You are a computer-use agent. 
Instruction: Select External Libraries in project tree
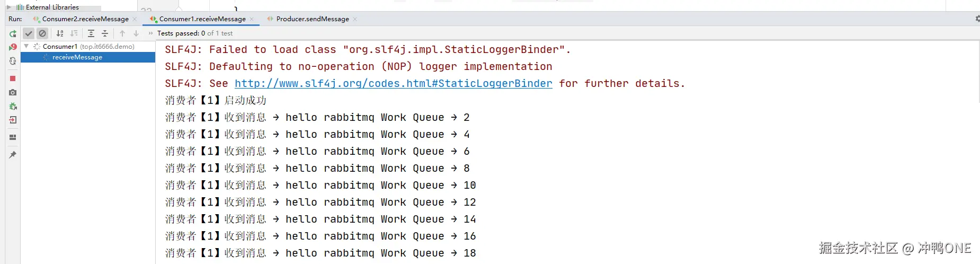coord(52,7)
